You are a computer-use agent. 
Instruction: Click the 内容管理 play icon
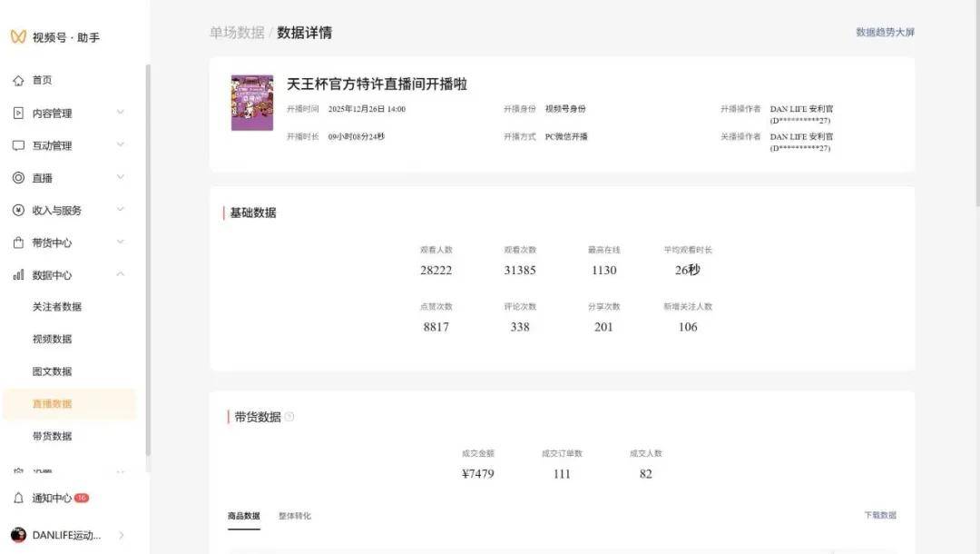point(18,114)
